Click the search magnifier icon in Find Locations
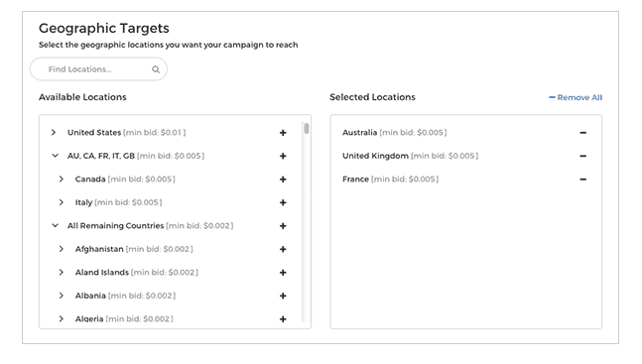 (x=156, y=69)
